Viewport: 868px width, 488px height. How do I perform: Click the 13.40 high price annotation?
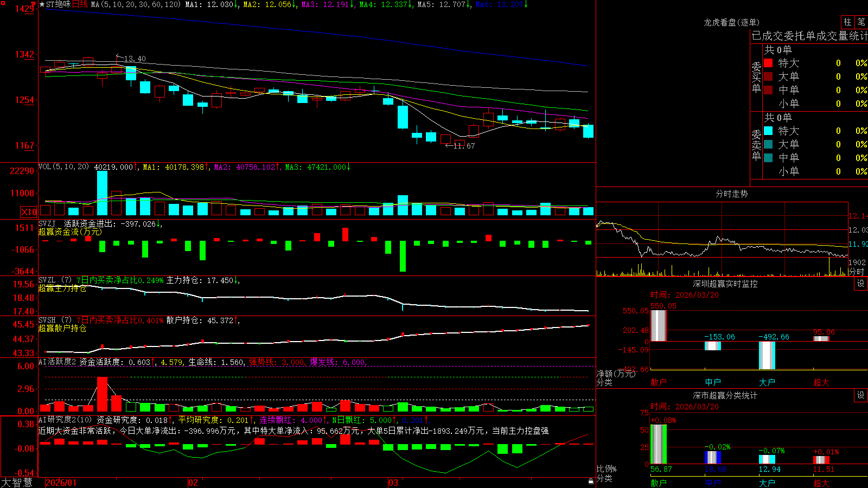point(135,59)
